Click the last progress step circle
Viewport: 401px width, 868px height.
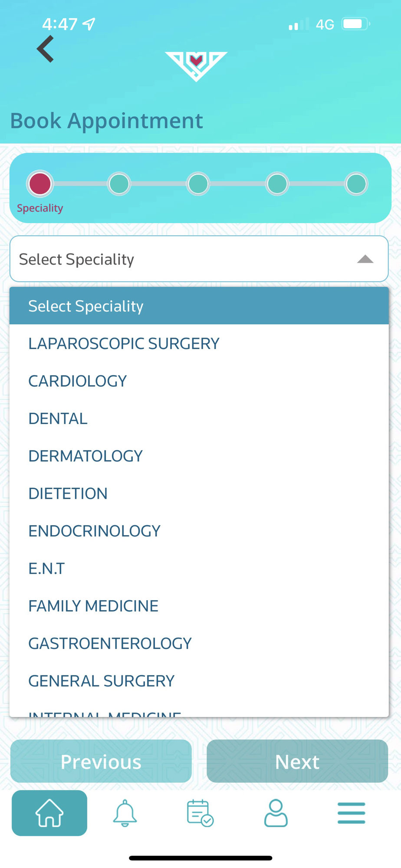click(356, 184)
